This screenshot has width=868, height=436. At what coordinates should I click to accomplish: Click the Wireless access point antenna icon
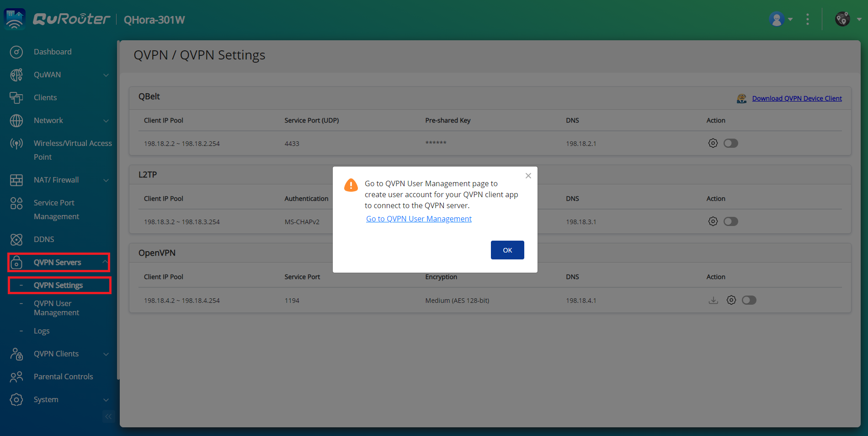coord(16,144)
